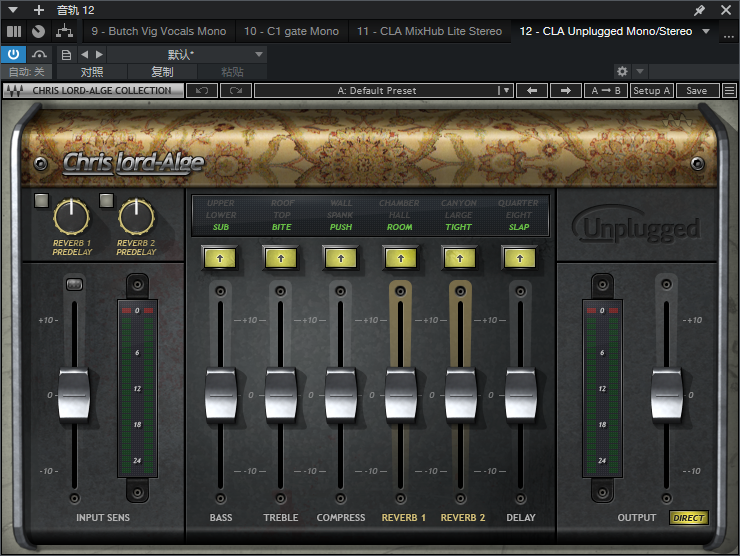
Task: Click the Waves logo icon in toolbar
Action: coord(15,91)
